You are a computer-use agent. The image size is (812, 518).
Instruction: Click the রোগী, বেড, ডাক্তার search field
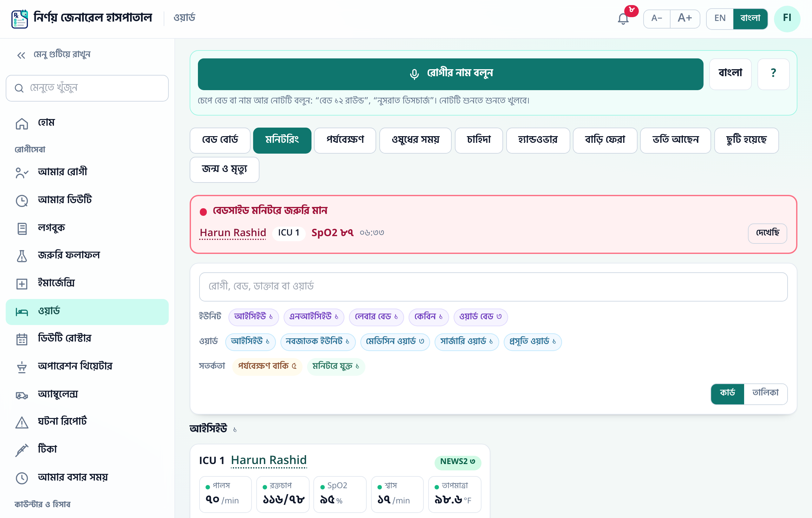point(493,287)
